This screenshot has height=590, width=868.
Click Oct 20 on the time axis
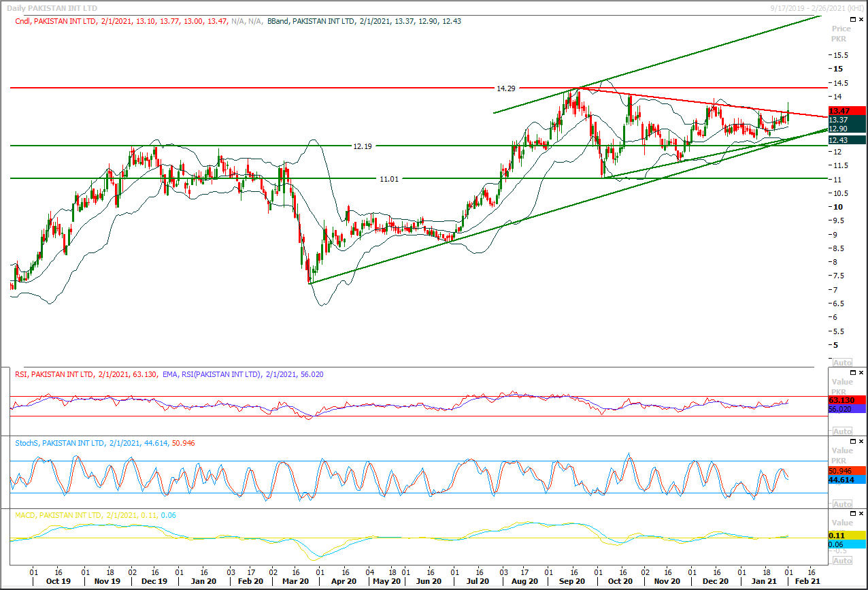click(620, 582)
